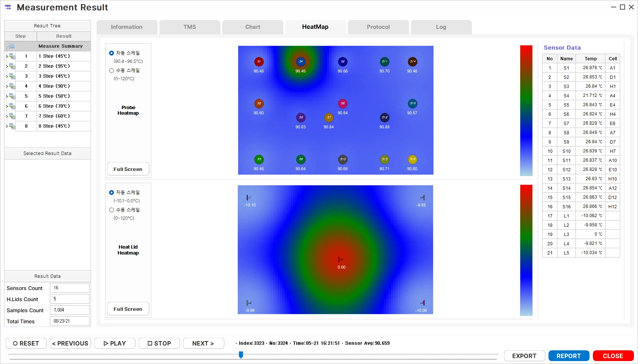Viewport: 638px width, 364px height.
Task: Click the STOP button
Action: (159, 343)
